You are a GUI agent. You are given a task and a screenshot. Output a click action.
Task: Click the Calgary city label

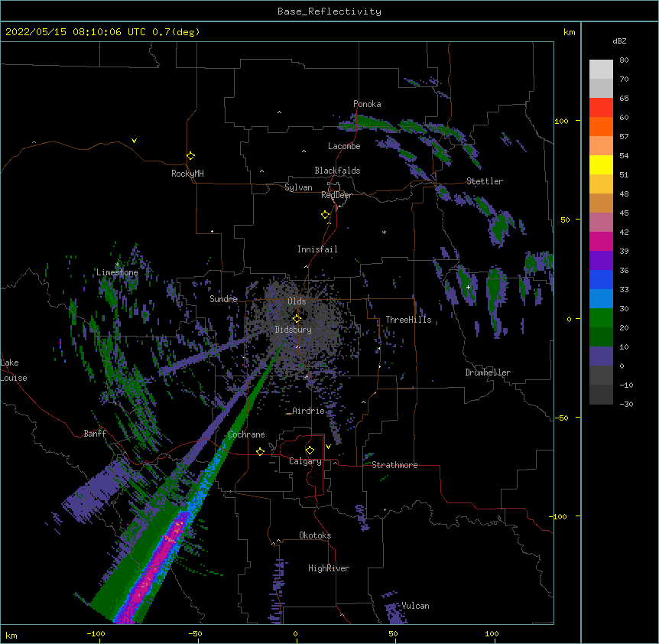tap(305, 461)
